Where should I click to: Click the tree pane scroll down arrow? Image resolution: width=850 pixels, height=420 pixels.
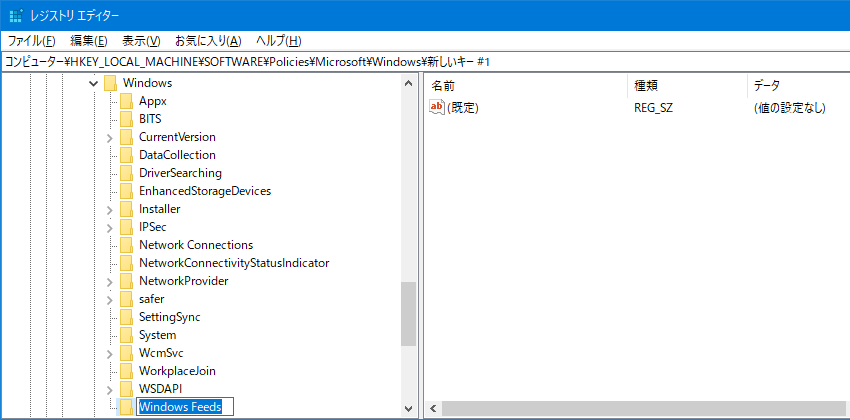(x=408, y=408)
